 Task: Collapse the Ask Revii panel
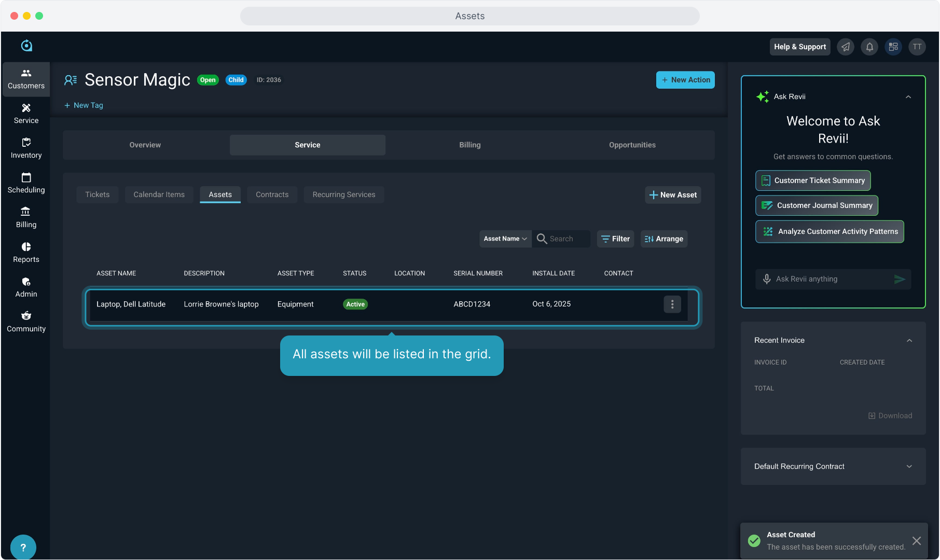[908, 97]
